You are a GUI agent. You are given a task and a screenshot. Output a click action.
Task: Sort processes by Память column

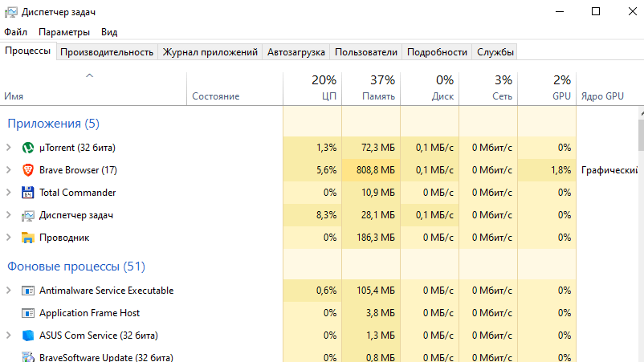(371, 88)
